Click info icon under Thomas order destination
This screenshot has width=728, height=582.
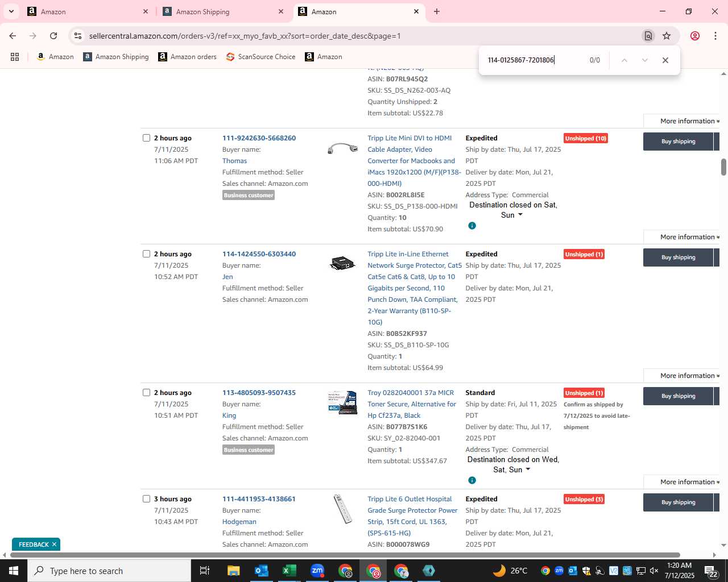click(x=471, y=226)
